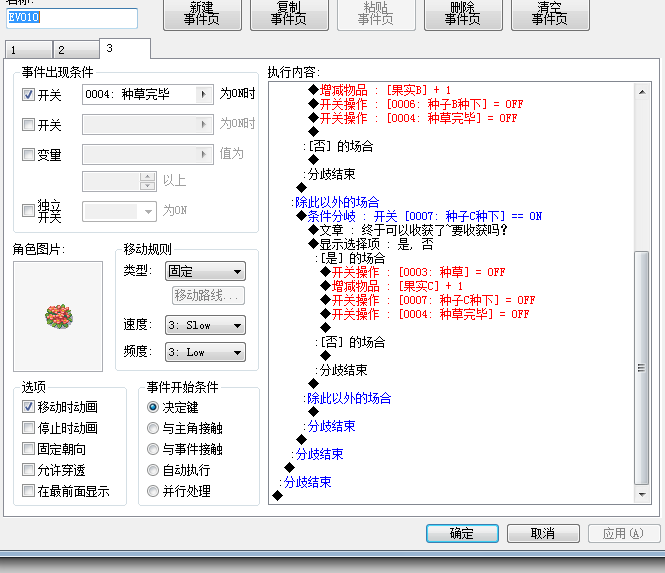Uncheck the first 开关 condition checkbox
Screen dimensions: 665x573
click(28, 94)
